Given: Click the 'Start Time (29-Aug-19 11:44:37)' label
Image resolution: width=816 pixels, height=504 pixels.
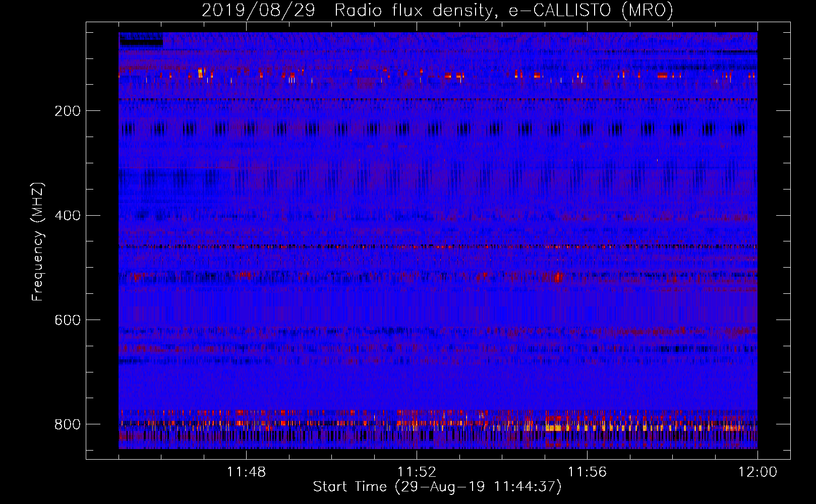Looking at the screenshot, I should pyautogui.click(x=437, y=487).
